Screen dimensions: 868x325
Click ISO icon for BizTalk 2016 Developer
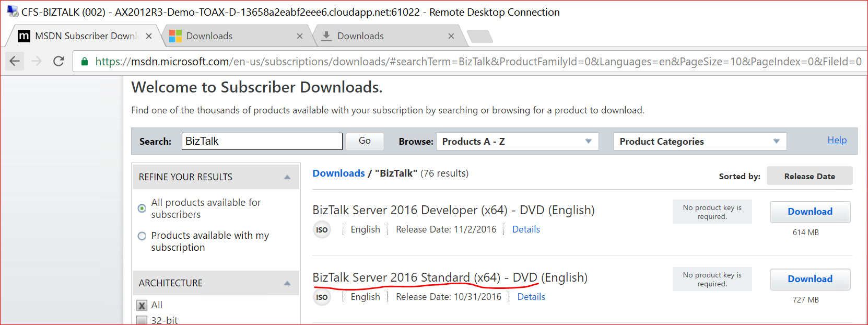pyautogui.click(x=322, y=230)
